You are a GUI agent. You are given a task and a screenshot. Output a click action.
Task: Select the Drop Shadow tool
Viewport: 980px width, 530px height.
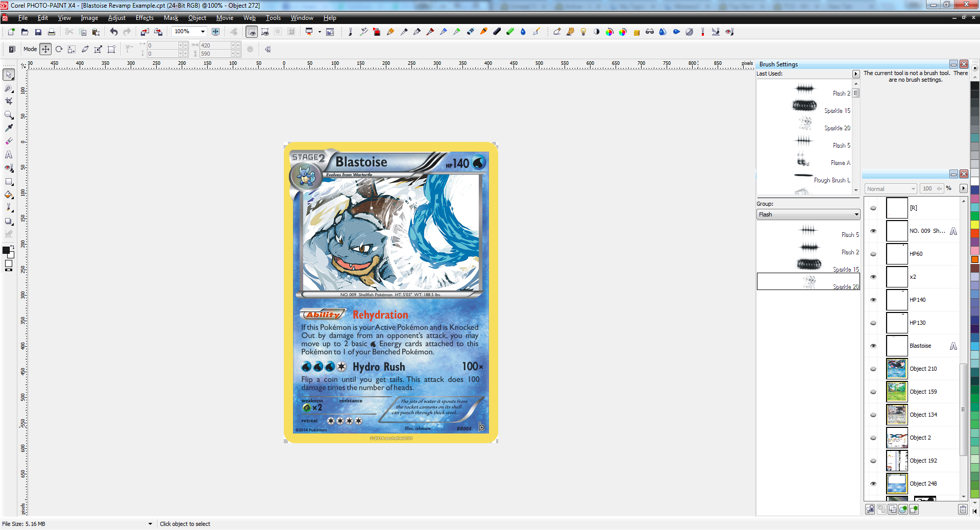pos(9,221)
